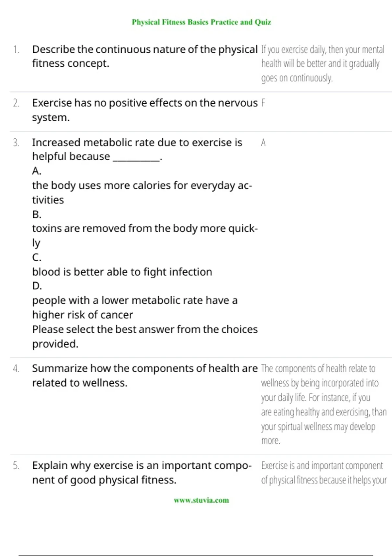Select the 'Describe the continuous nature' question text
The height and width of the screenshot is (556, 392).
144,56
